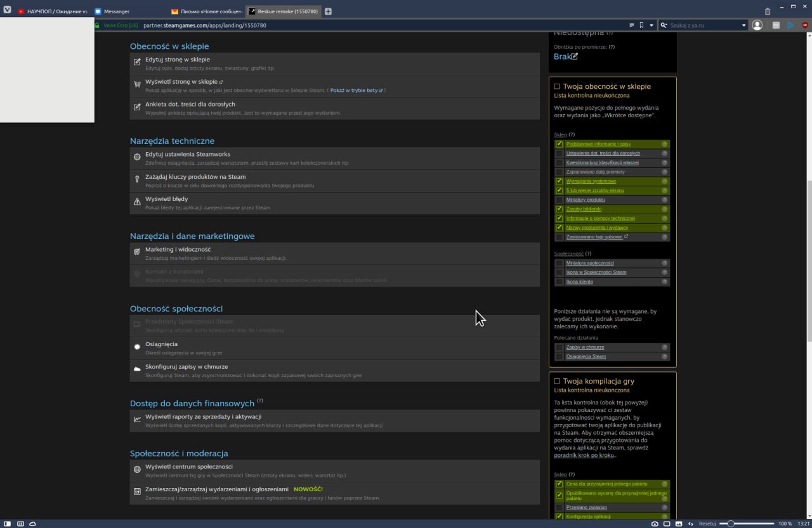Image resolution: width=812 pixels, height=528 pixels.
Task: Click the checkbox for 'Zasoby biblioteki'
Action: point(559,209)
